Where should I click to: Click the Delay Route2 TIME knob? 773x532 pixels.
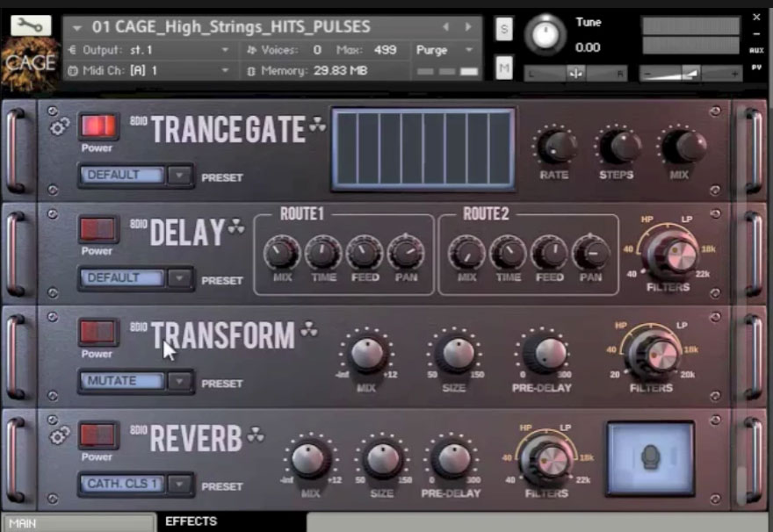(x=508, y=253)
